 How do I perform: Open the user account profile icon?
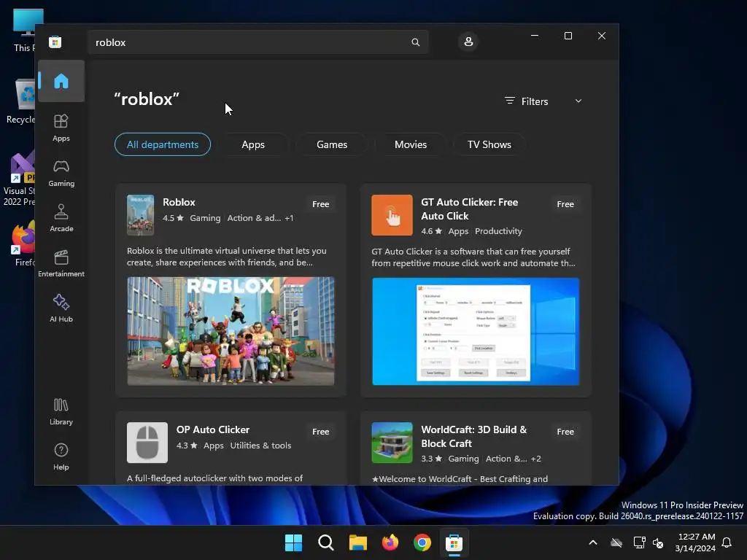[468, 42]
